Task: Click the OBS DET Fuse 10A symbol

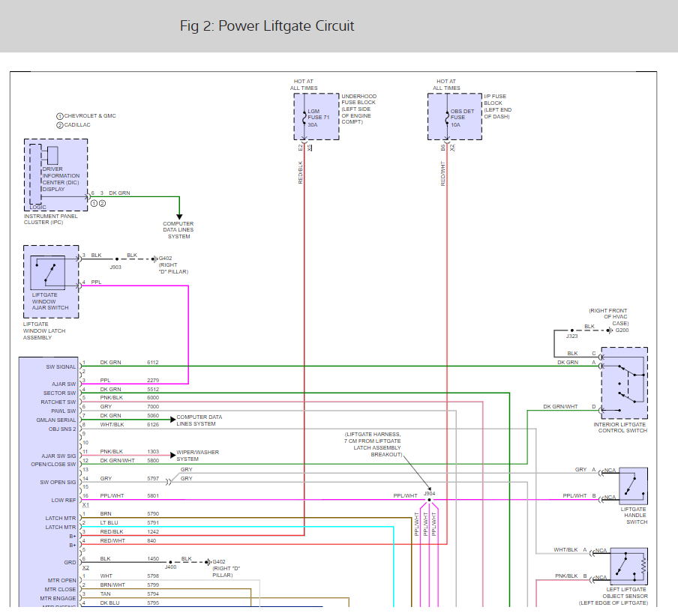Action: pos(448,117)
